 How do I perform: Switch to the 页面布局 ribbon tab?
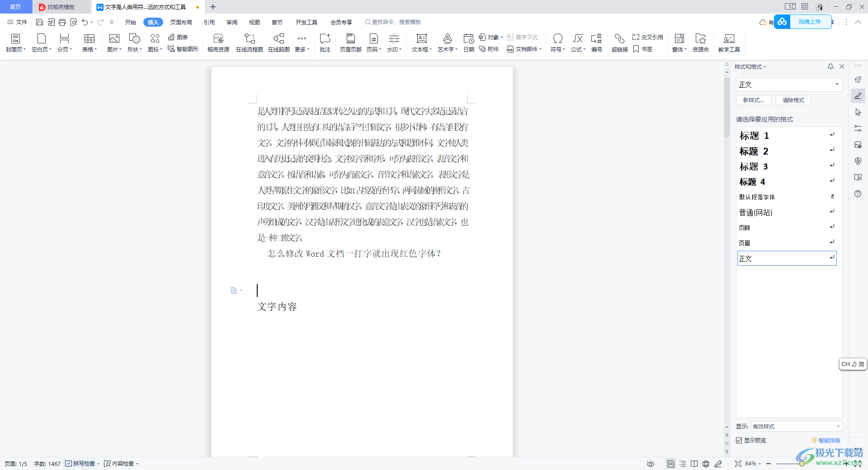point(181,22)
